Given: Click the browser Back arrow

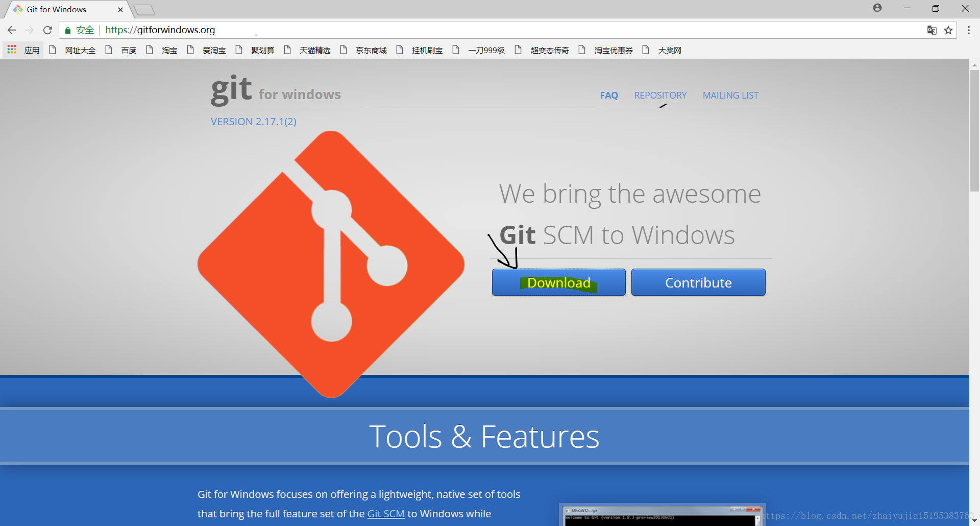Looking at the screenshot, I should pos(12,30).
